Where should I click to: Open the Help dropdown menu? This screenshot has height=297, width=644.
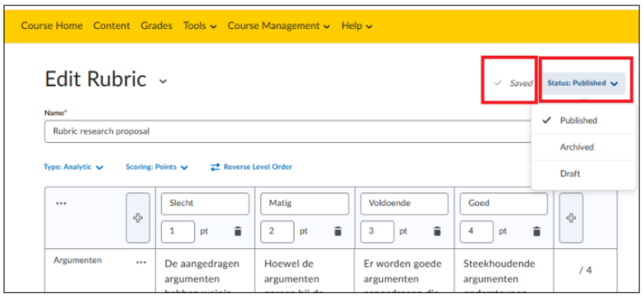click(x=357, y=26)
